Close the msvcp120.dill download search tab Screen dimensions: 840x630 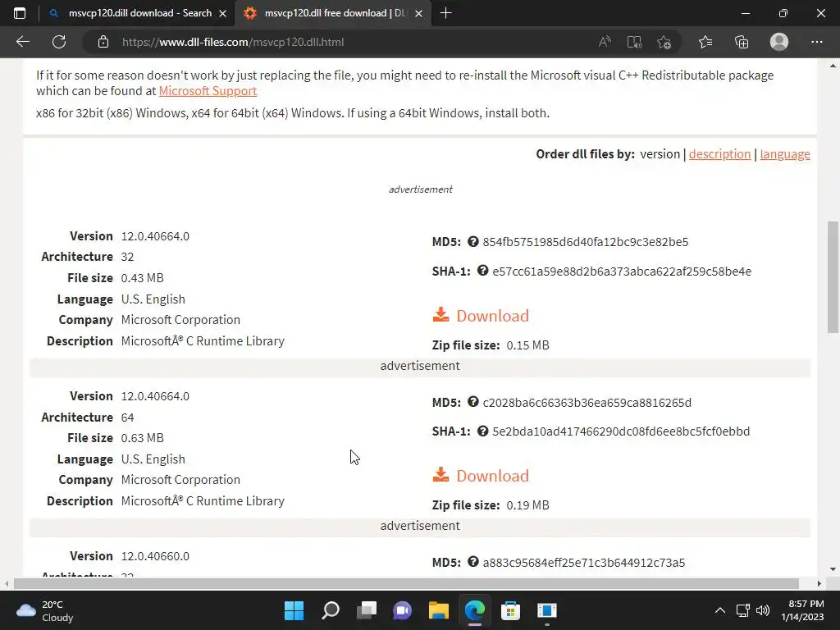[x=223, y=13]
